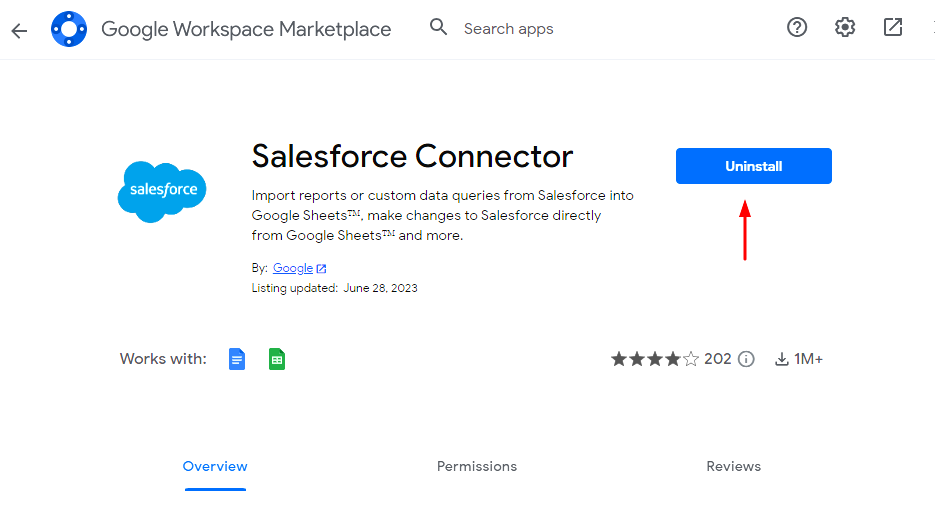Image resolution: width=935 pixels, height=507 pixels.
Task: Open settings gear icon
Action: tap(844, 27)
